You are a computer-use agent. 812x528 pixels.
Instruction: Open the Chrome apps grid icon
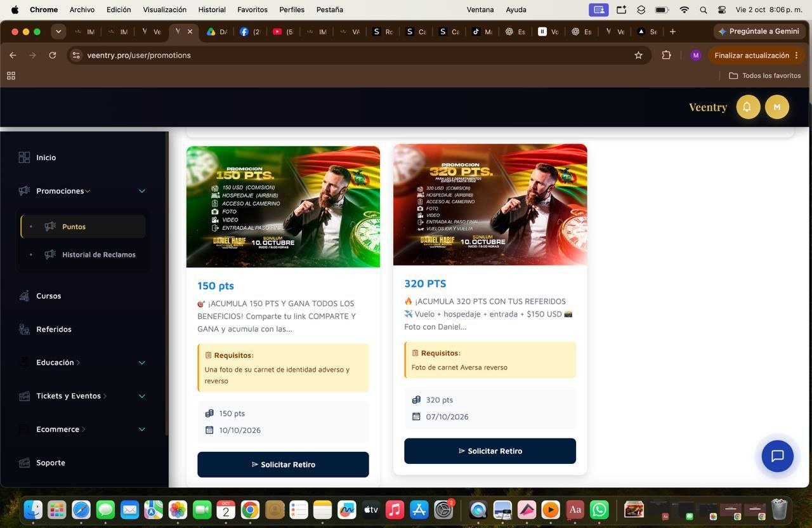[x=11, y=76]
